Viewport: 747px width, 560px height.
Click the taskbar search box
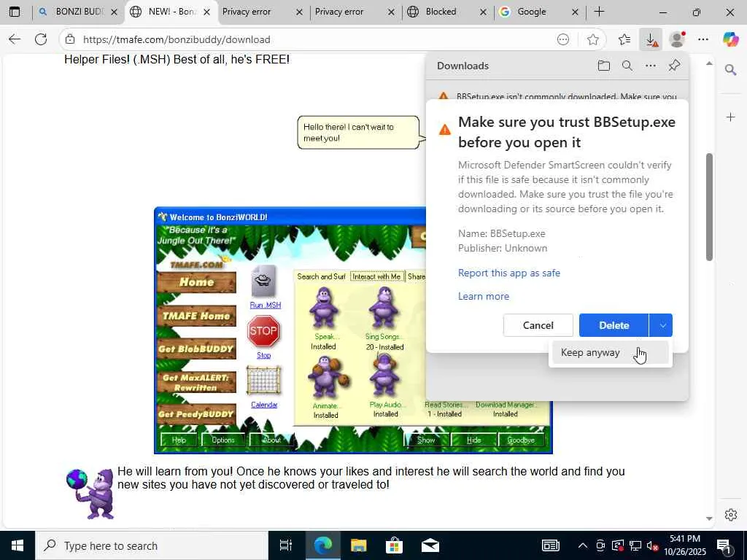pos(152,545)
